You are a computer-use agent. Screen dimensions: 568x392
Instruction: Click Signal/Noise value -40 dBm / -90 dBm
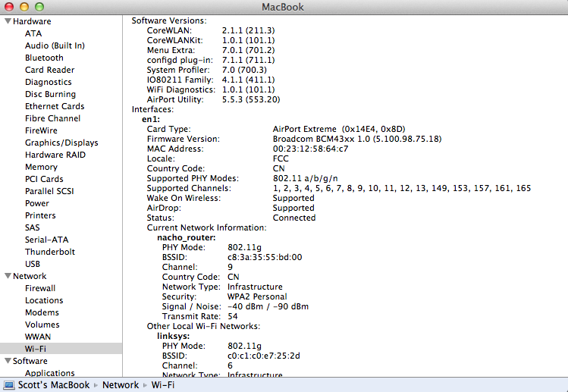[268, 306]
